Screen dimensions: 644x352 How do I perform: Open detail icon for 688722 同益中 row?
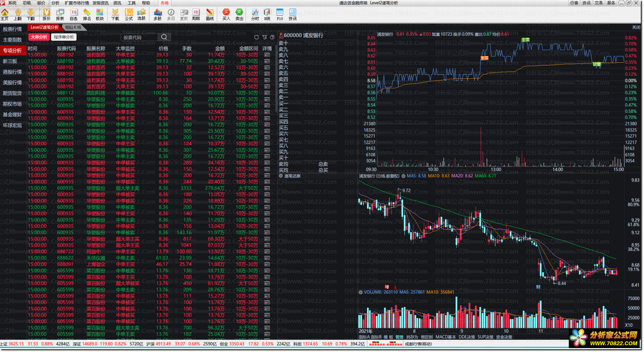coord(267,252)
